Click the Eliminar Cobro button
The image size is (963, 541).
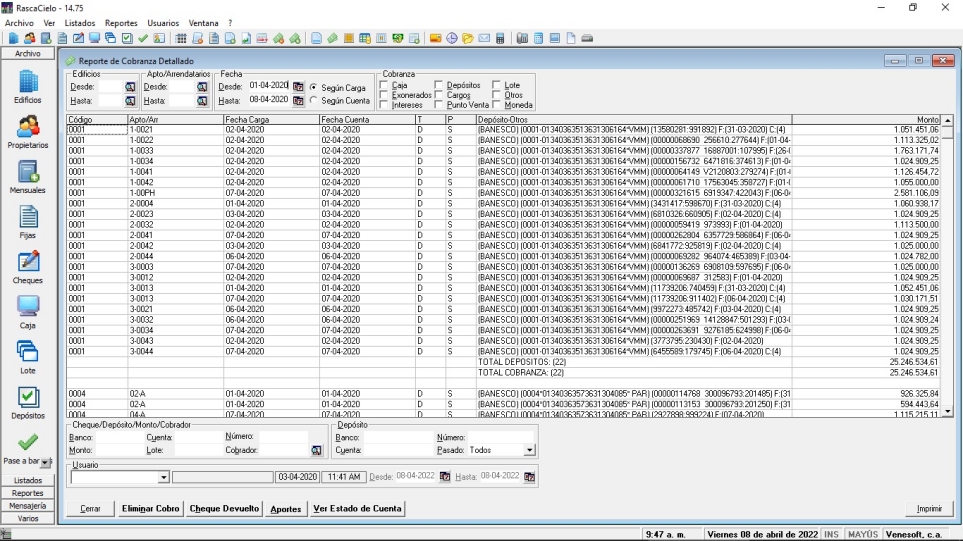coord(150,508)
